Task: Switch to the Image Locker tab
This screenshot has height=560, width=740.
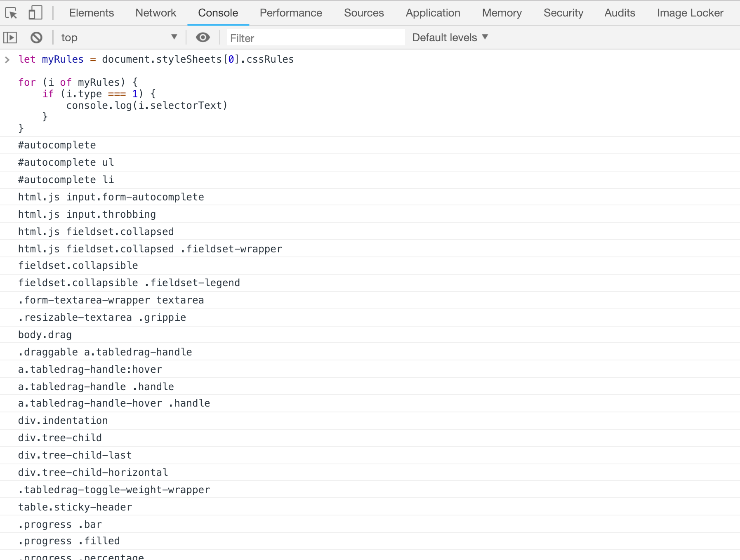Action: click(x=690, y=13)
